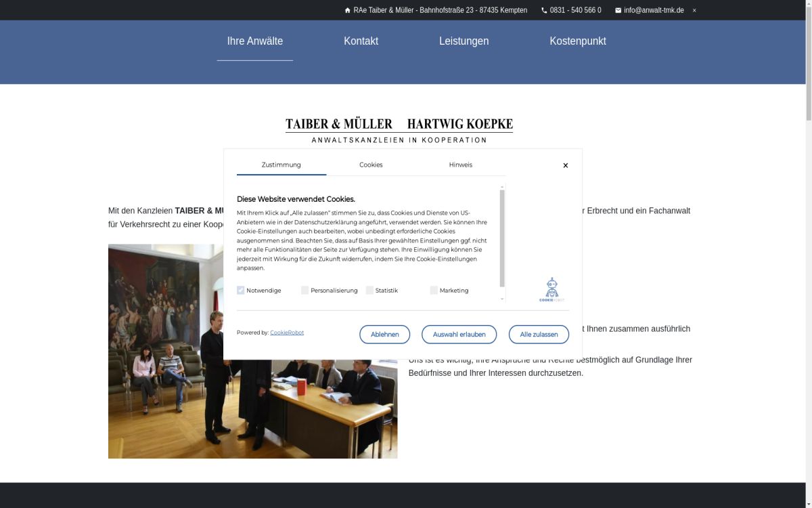This screenshot has width=812, height=508.
Task: Click the home icon in top bar
Action: [347, 10]
